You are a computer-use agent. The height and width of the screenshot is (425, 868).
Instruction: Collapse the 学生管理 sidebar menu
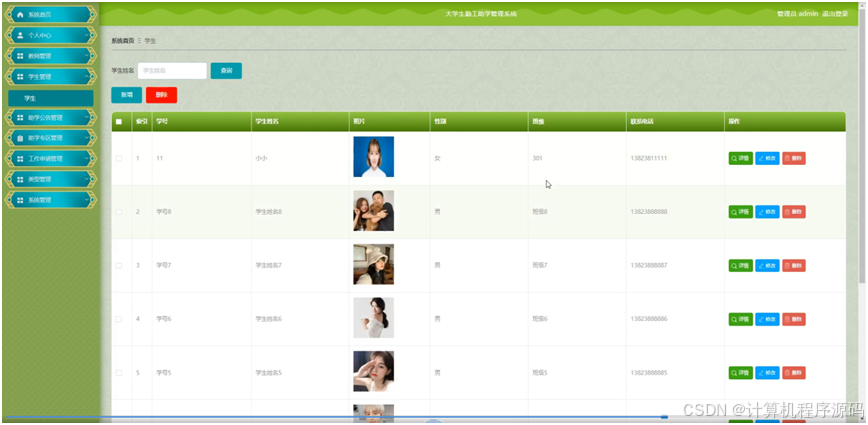tap(50, 76)
